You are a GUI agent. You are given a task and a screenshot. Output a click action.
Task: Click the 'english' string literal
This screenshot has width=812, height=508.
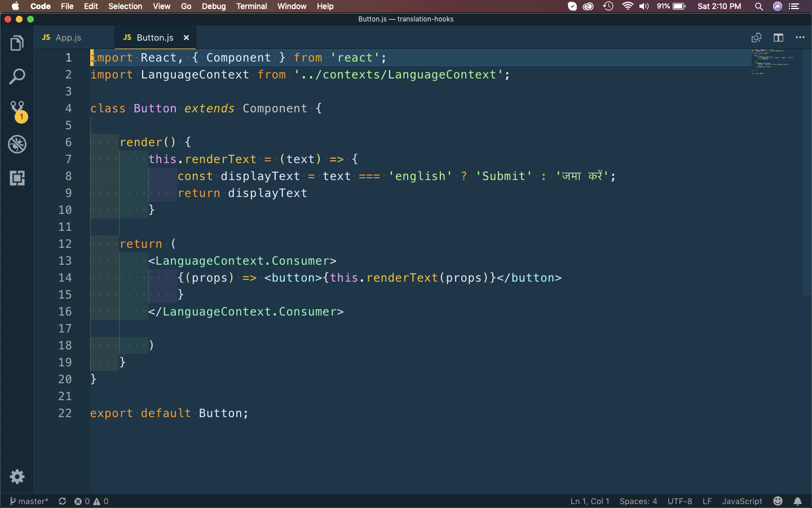420,176
